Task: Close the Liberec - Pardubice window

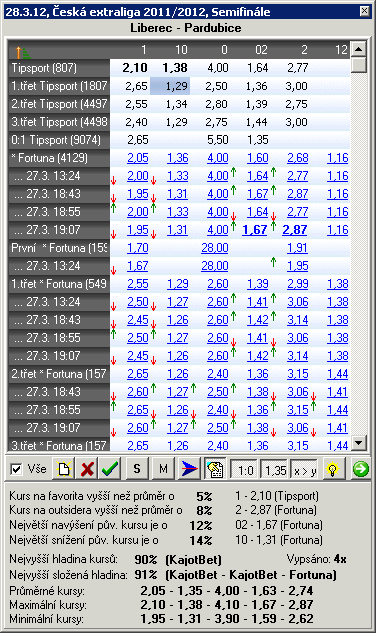Action: (x=364, y=10)
